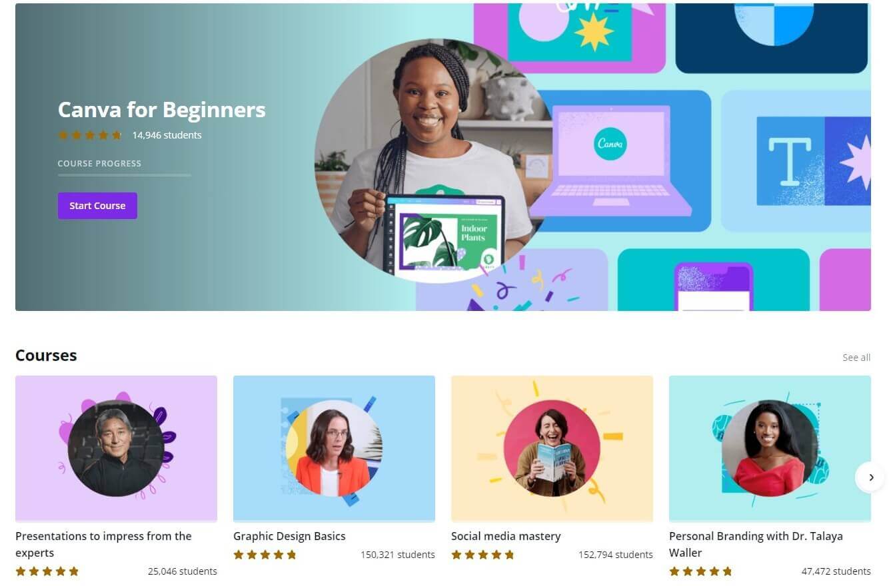Click the star rating for Presentations course
This screenshot has height=588, width=889.
(47, 571)
